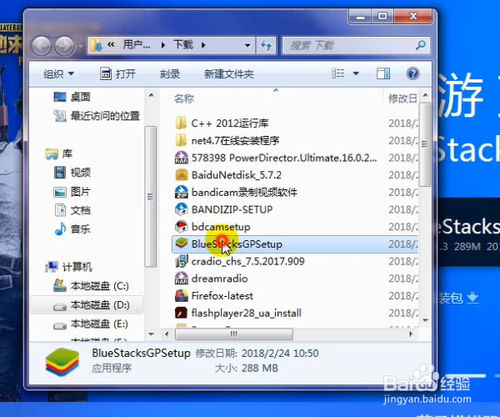
Task: Click the BaiduNetdisk_5.7.2 file icon
Action: click(181, 175)
